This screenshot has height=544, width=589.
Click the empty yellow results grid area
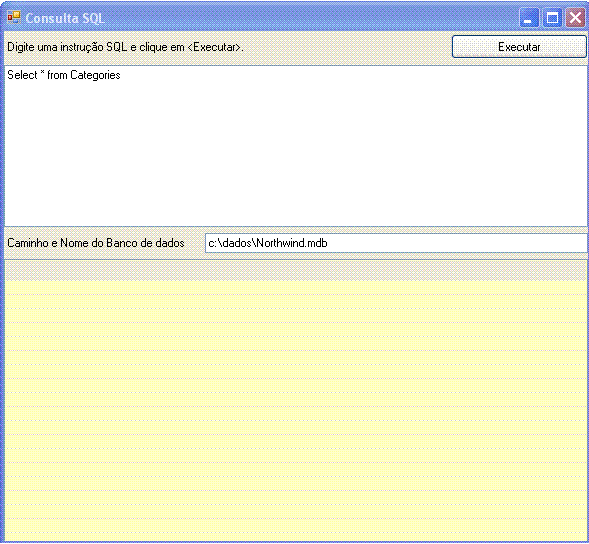[x=295, y=410]
